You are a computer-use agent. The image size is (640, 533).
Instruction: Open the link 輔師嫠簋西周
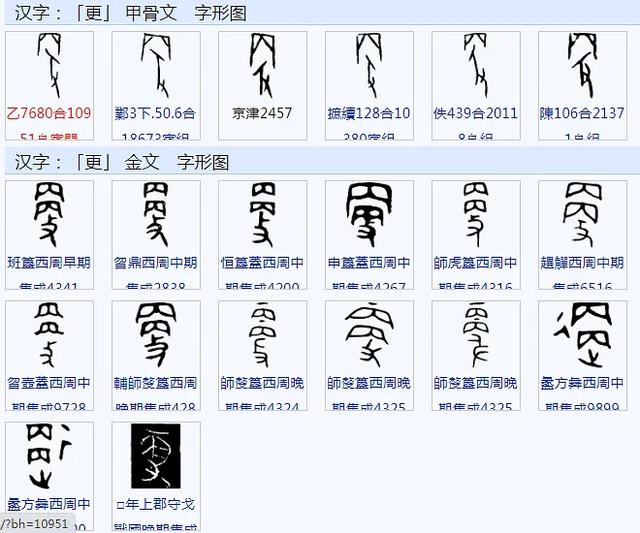pyautogui.click(x=156, y=383)
